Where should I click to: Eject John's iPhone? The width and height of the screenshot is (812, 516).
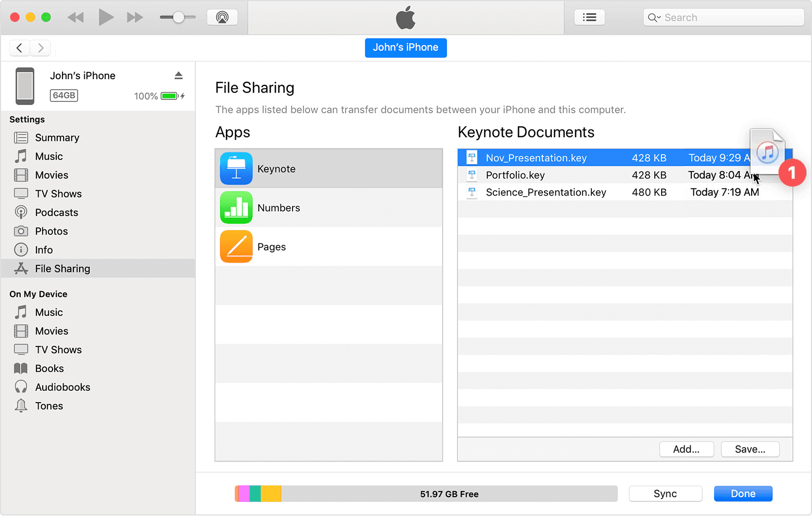(x=179, y=76)
